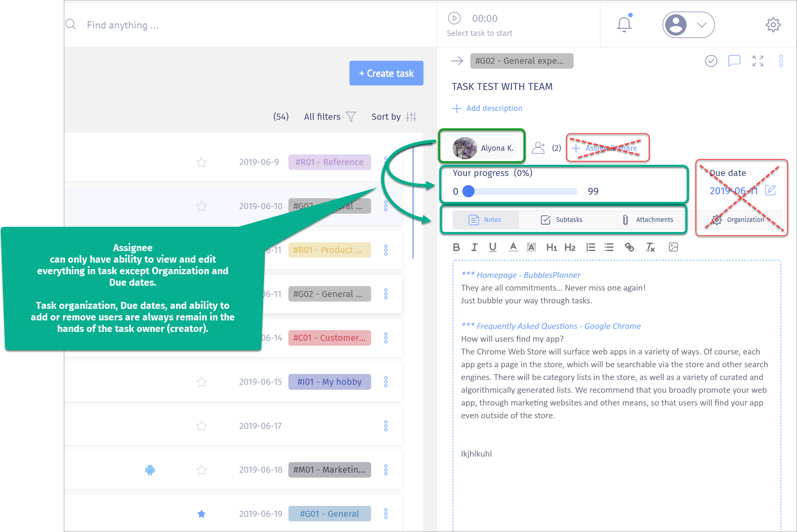Click the #G01 - General tag
The width and height of the screenshot is (797, 532).
point(329,514)
